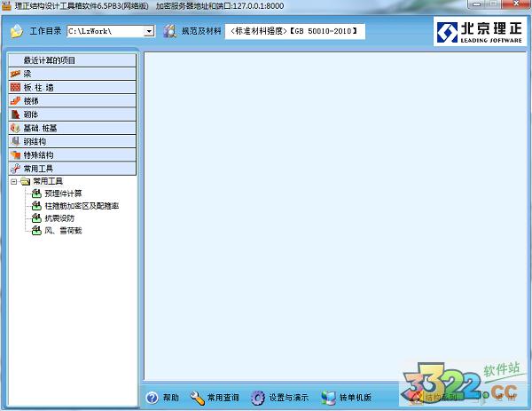Click the 北京理正 Leading Software logo
Image resolution: width=532 pixels, height=411 pixels.
480,32
